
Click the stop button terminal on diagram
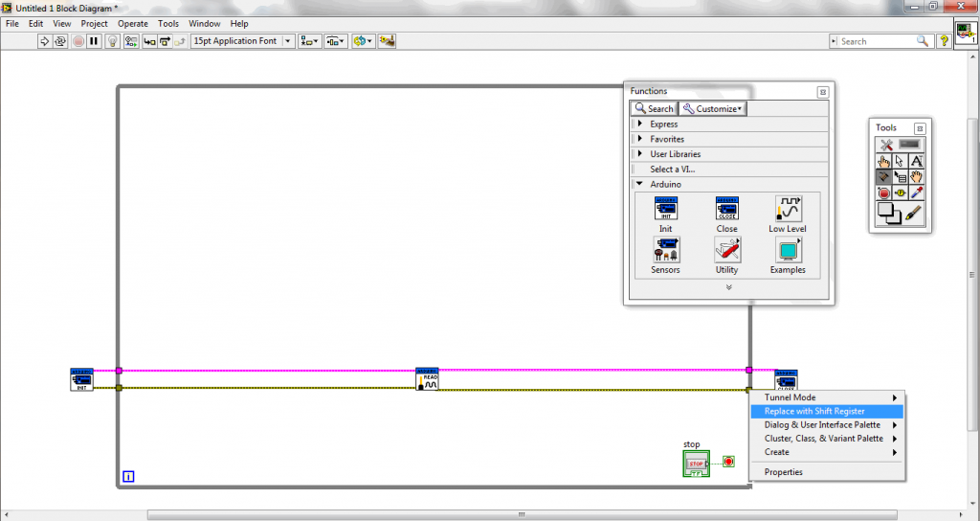[697, 464]
